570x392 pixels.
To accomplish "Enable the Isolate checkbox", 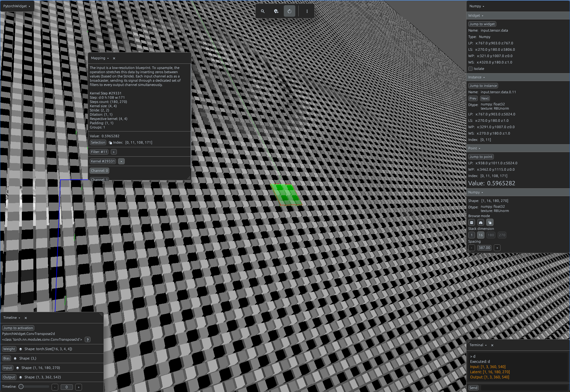I will [x=470, y=69].
